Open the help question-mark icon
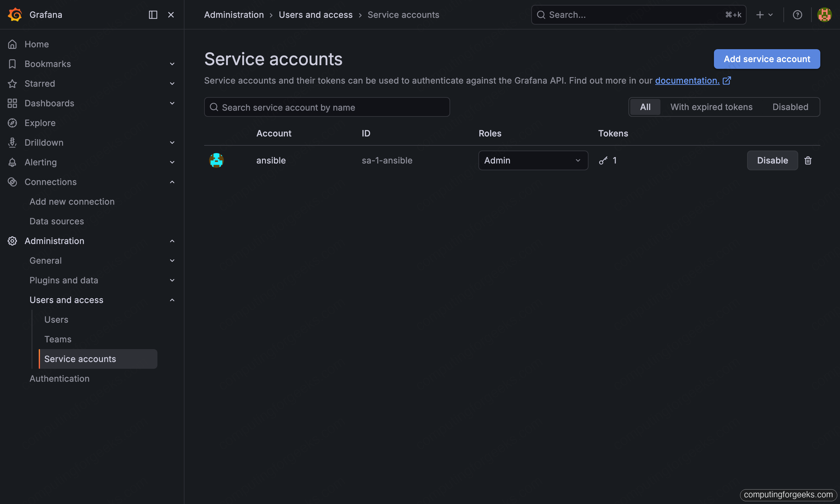 click(798, 15)
